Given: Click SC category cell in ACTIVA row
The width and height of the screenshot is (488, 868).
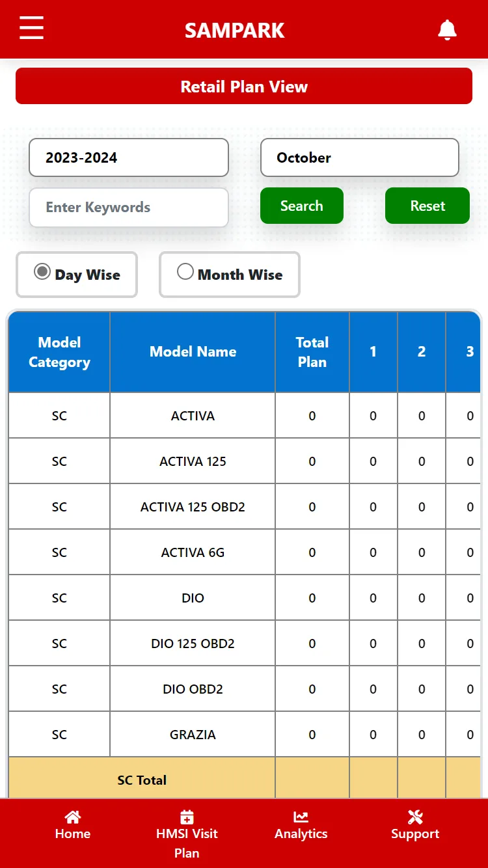Looking at the screenshot, I should (59, 415).
